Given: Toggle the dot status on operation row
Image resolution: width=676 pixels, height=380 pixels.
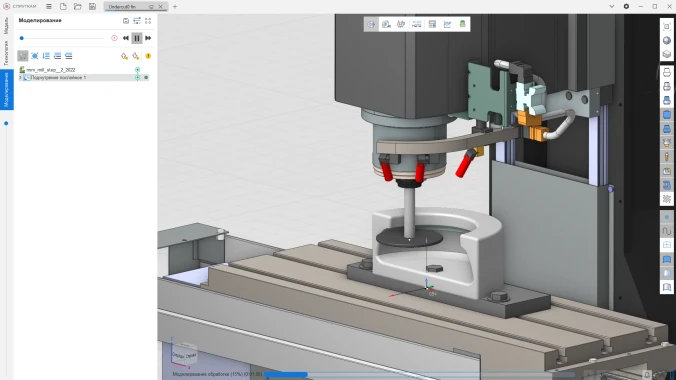Looking at the screenshot, I should (x=146, y=78).
